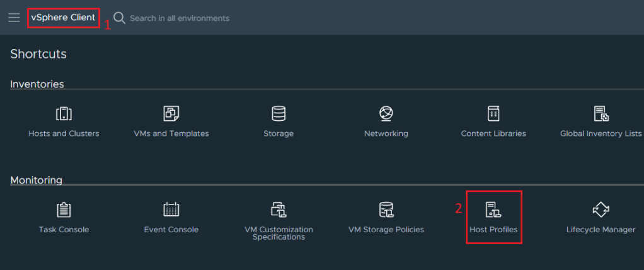This screenshot has width=644, height=270.
Task: Click the Lifecycle Manager text label
Action: pyautogui.click(x=601, y=230)
